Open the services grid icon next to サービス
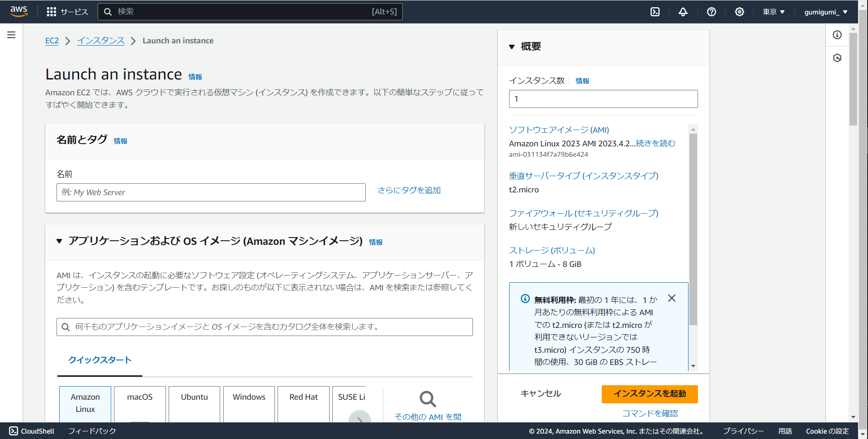868x439 pixels. coord(52,11)
